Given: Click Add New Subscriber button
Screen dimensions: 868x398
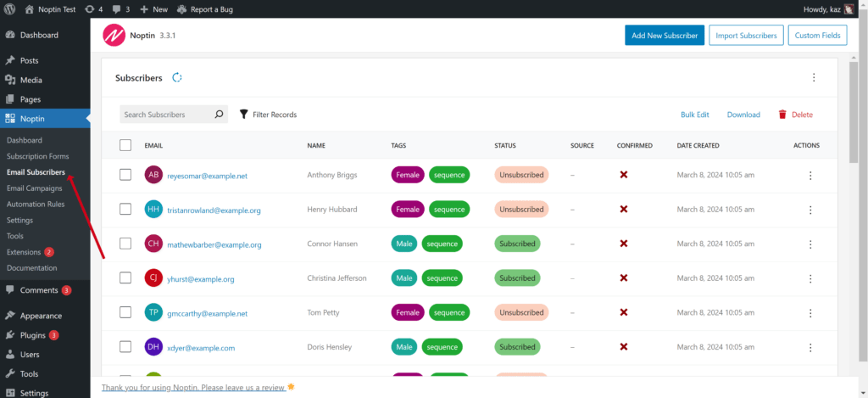Looking at the screenshot, I should pos(665,35).
